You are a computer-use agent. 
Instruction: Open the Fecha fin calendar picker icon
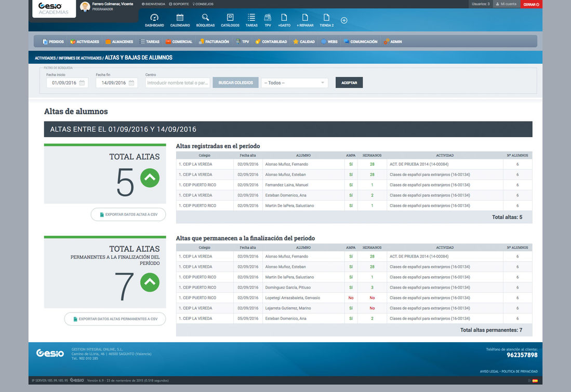(131, 83)
